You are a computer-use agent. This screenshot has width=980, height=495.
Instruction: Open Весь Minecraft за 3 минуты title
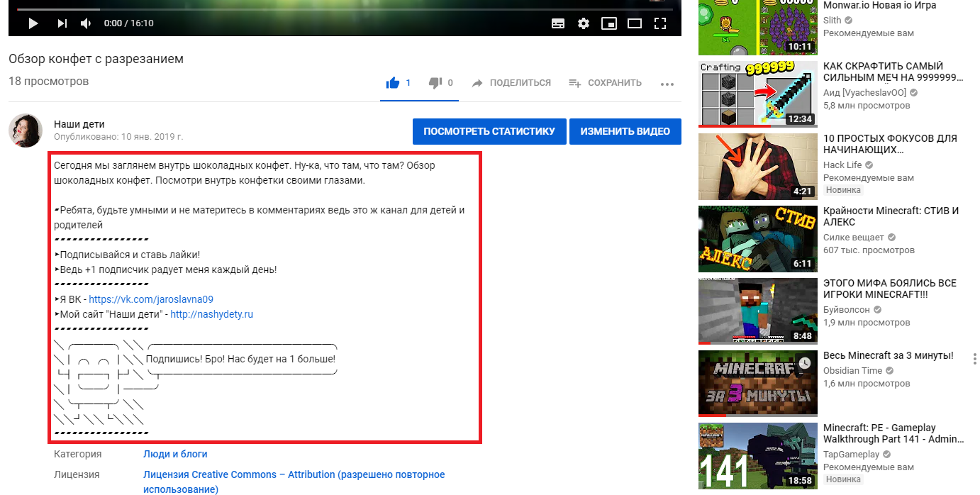pos(889,355)
